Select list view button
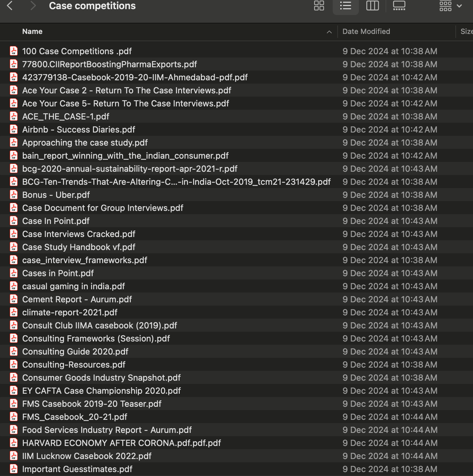Image resolution: width=473 pixels, height=476 pixels. point(345,6)
